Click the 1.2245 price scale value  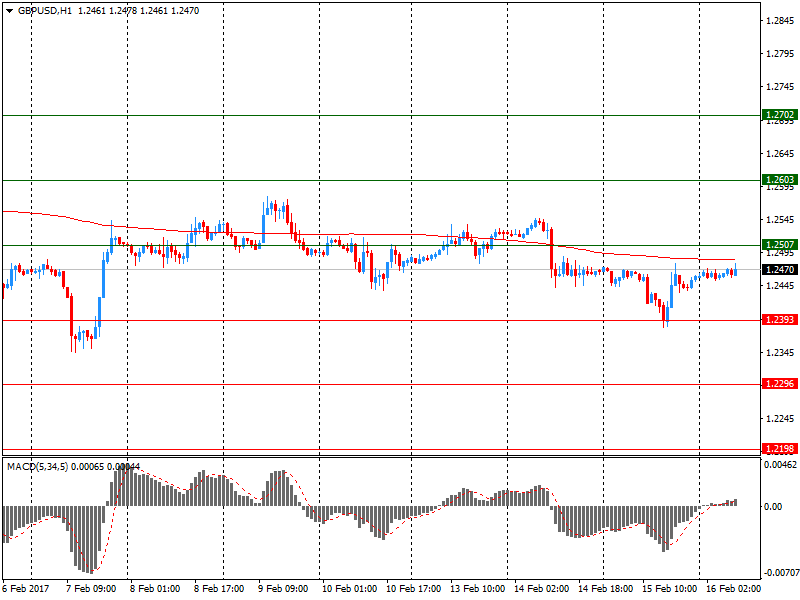[780, 419]
